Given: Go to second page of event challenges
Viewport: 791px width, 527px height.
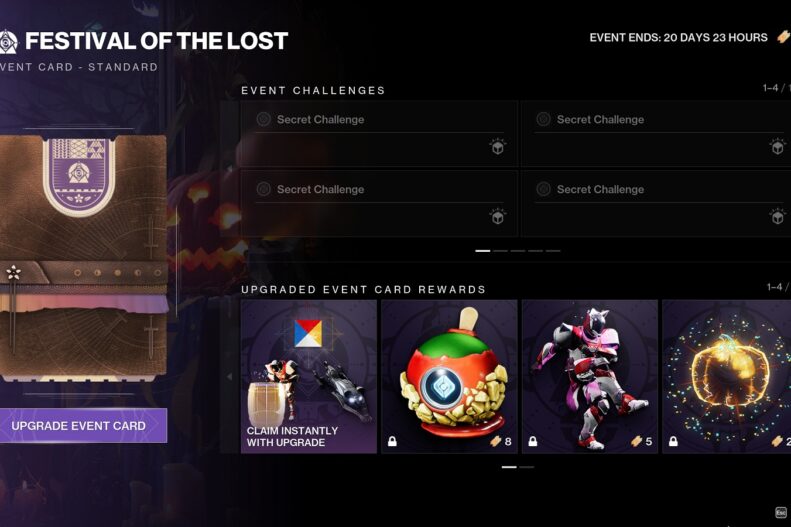Looking at the screenshot, I should tap(500, 251).
